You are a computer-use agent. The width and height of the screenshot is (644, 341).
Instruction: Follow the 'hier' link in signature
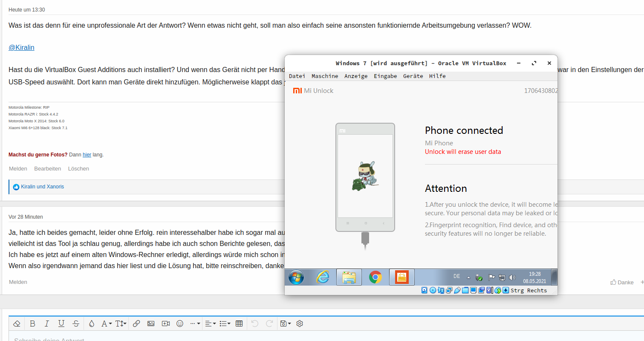click(87, 155)
